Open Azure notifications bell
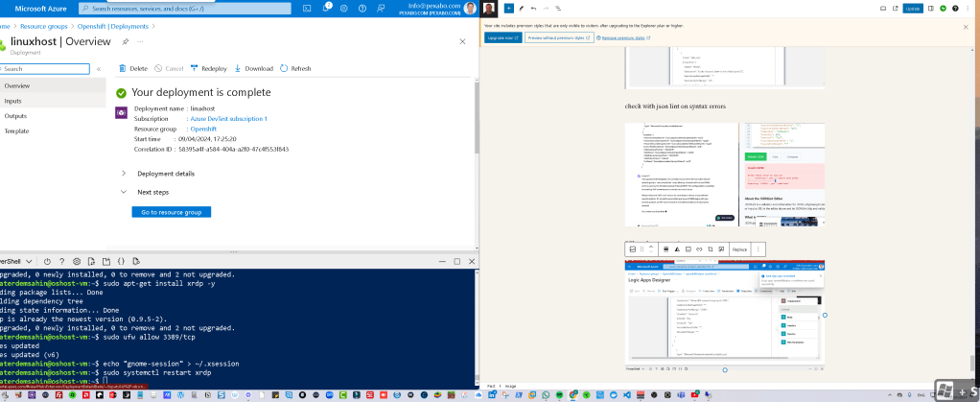The image size is (980, 402). [x=326, y=8]
